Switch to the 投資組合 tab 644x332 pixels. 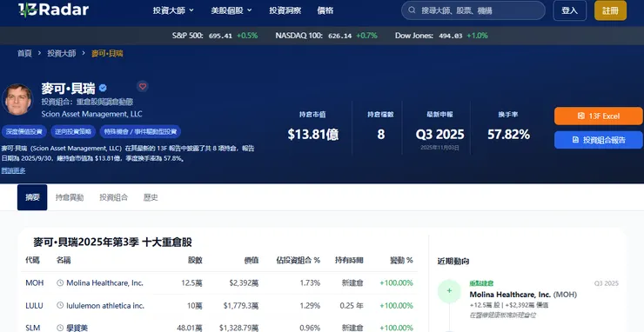coord(114,197)
